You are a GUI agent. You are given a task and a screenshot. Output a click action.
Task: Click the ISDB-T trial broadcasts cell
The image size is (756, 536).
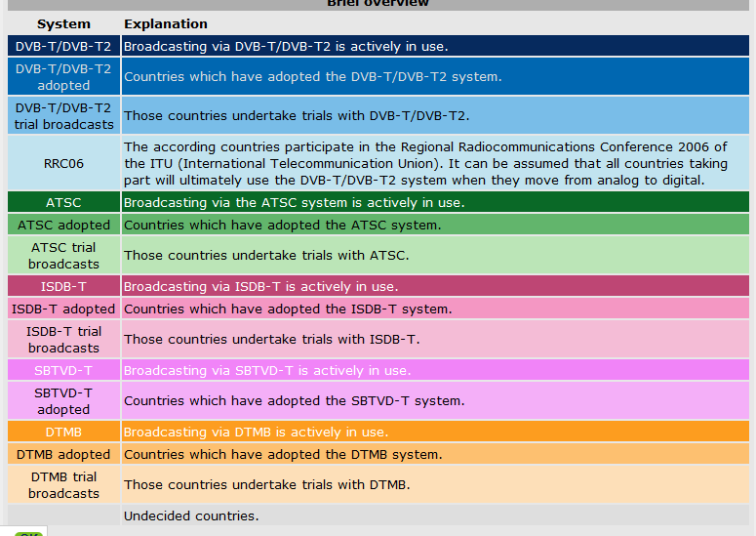click(x=63, y=340)
